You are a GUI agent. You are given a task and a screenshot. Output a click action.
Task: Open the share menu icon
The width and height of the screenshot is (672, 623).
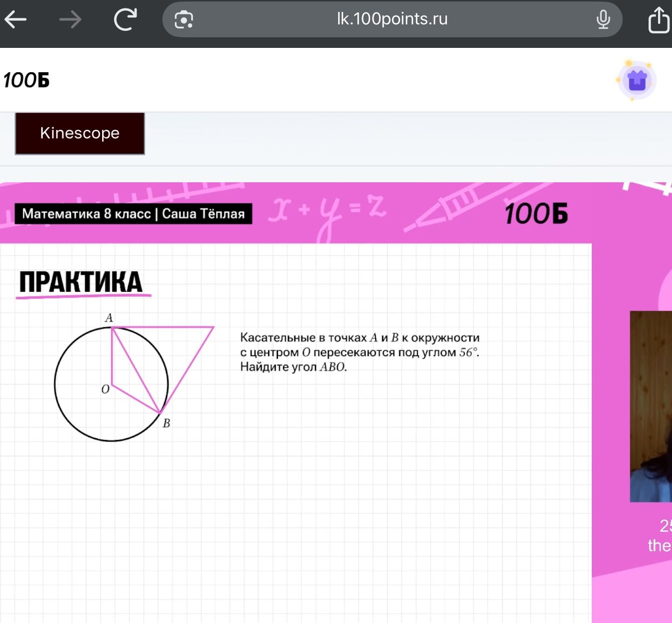tap(659, 19)
